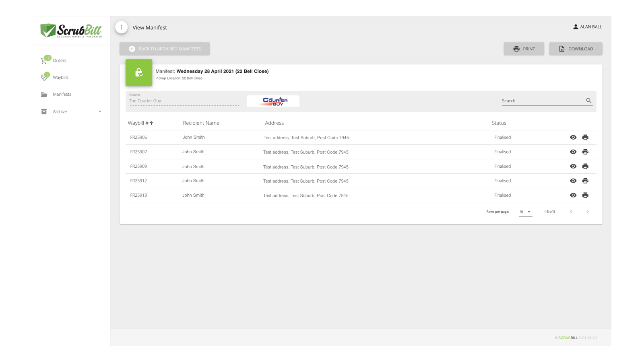This screenshot has height=362, width=644.
Task: Click inside the Search field
Action: point(539,101)
